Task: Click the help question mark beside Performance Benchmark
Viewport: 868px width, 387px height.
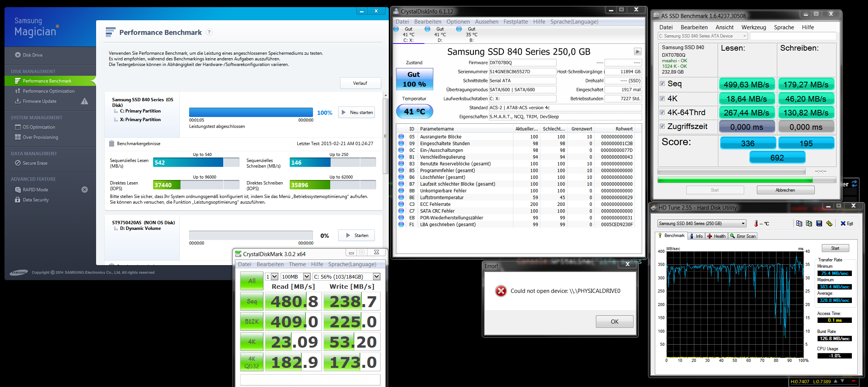Action: 209,32
